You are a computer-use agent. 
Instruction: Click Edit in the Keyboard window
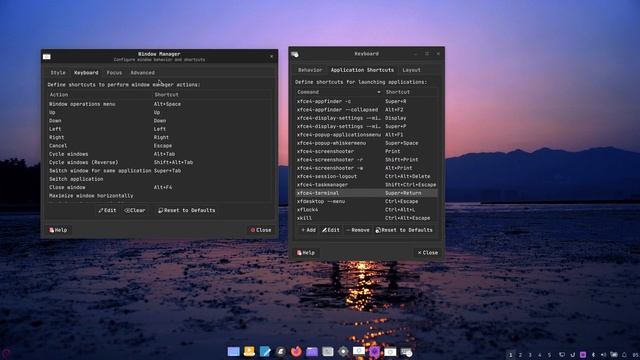coord(331,230)
